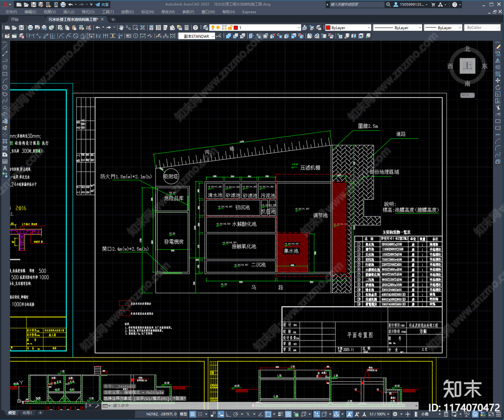Select the Explode tool in modify toolbar
Screen dimensions: 504x420
(498, 162)
